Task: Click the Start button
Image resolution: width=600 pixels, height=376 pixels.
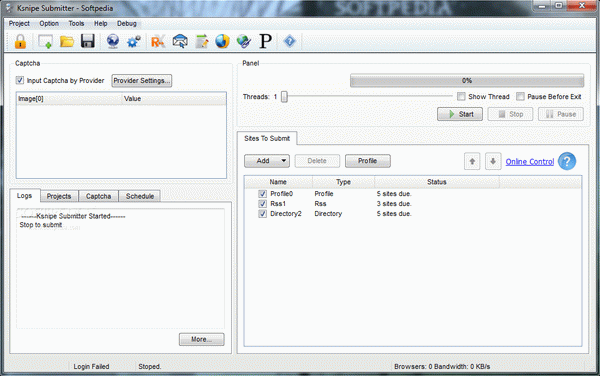Action: 460,114
